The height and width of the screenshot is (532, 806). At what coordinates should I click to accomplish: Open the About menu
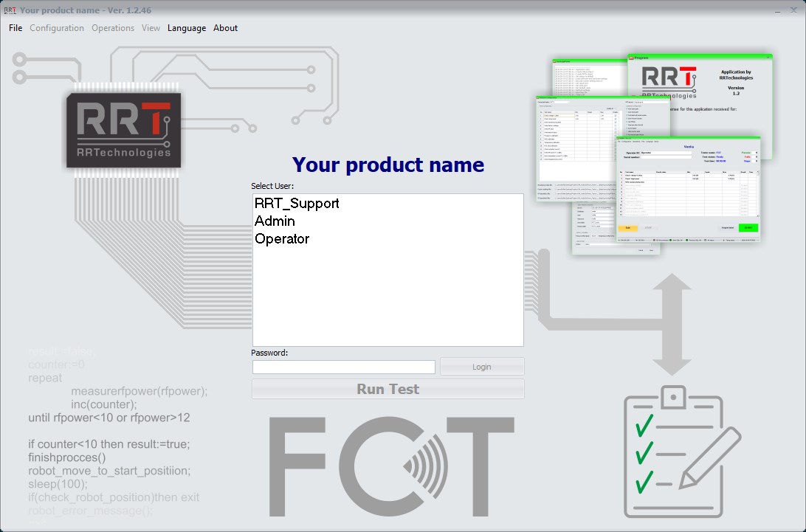pyautogui.click(x=225, y=28)
